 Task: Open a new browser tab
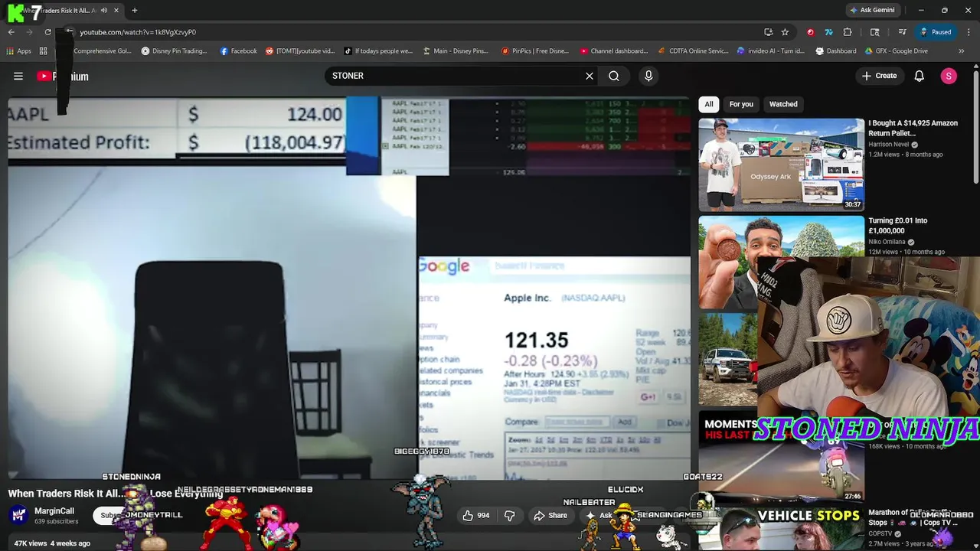(135, 11)
